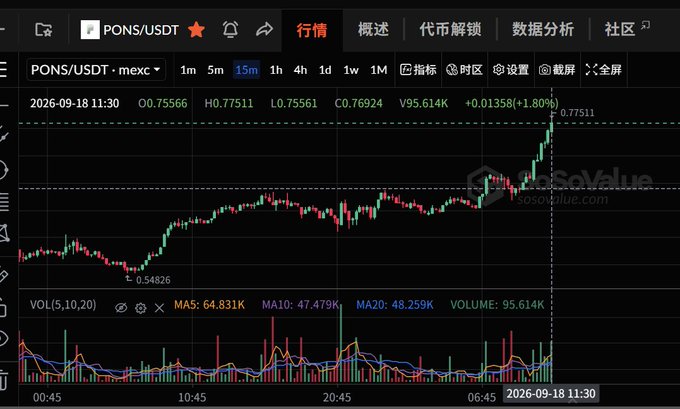
Task: Click the 0.54826 low price marker
Action: pos(153,280)
